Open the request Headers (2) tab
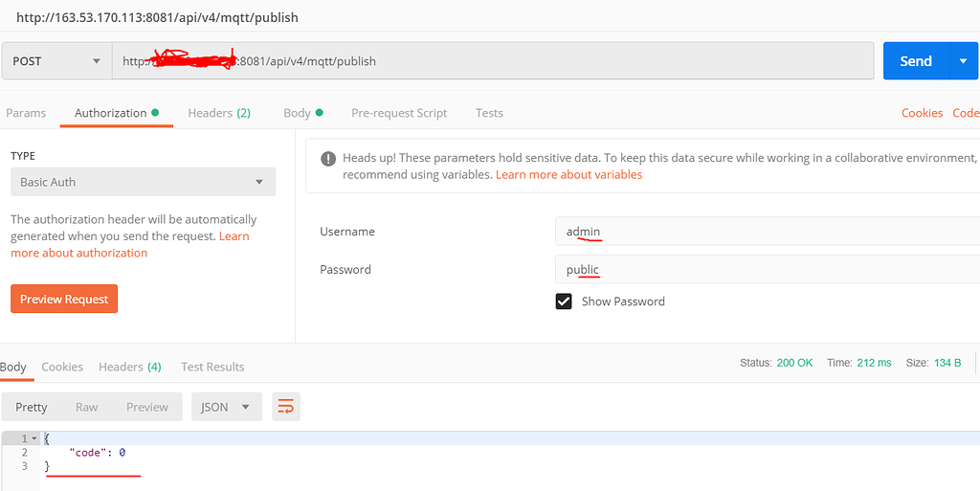980x491 pixels. (219, 113)
